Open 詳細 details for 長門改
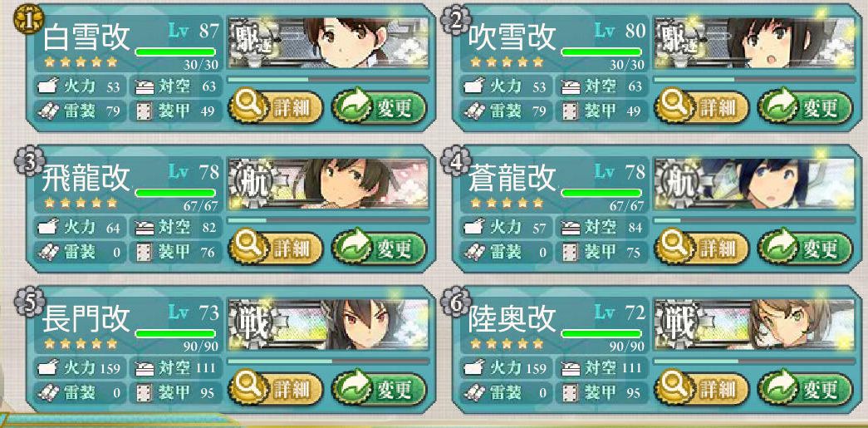The width and height of the screenshot is (868, 428). click(276, 390)
